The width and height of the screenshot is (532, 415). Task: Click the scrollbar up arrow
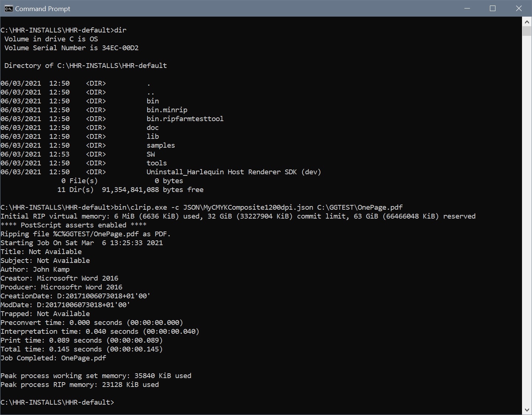(x=527, y=22)
